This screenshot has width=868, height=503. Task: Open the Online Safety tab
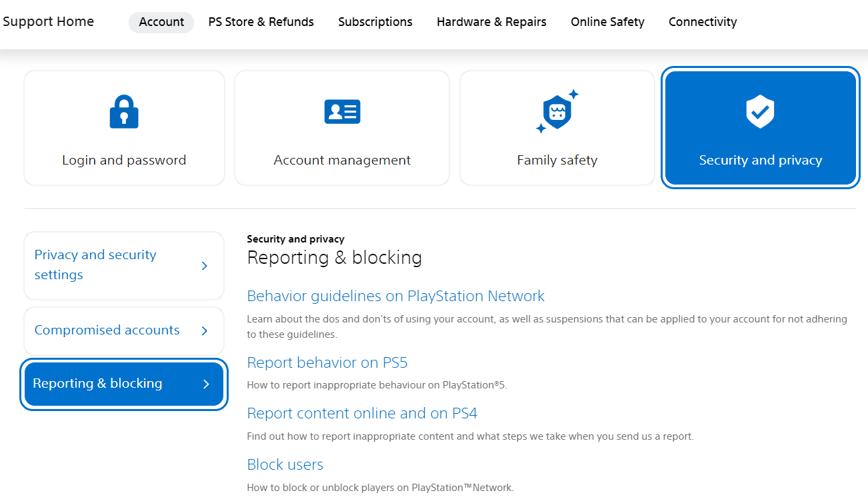point(607,21)
